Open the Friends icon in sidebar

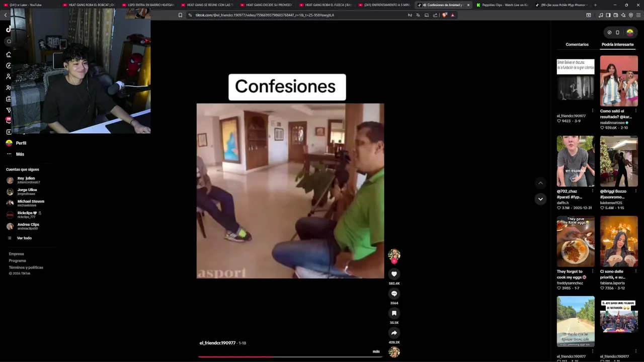tap(9, 87)
